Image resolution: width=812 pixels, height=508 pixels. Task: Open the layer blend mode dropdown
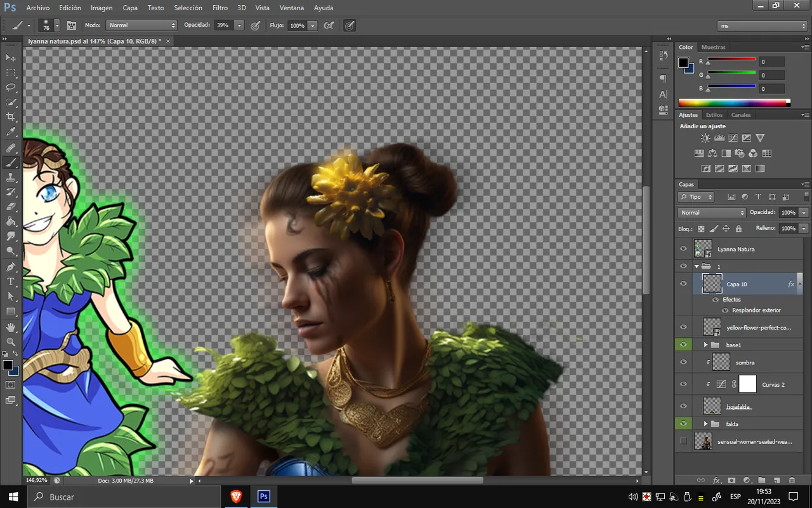click(x=712, y=212)
